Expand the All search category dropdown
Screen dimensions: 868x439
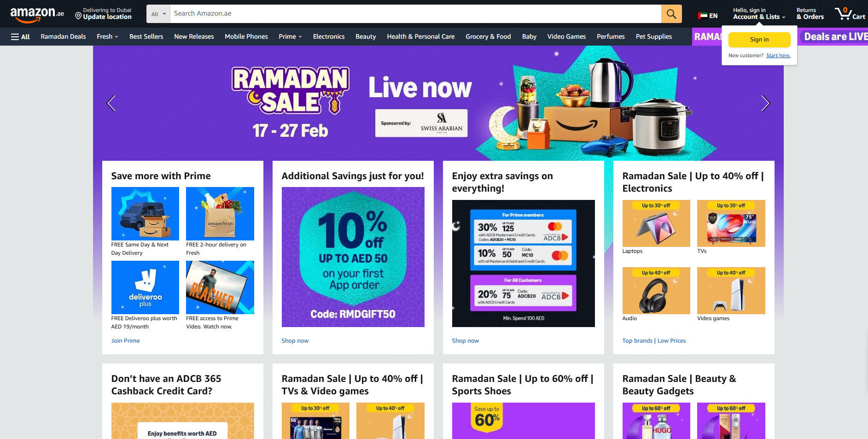pyautogui.click(x=158, y=14)
